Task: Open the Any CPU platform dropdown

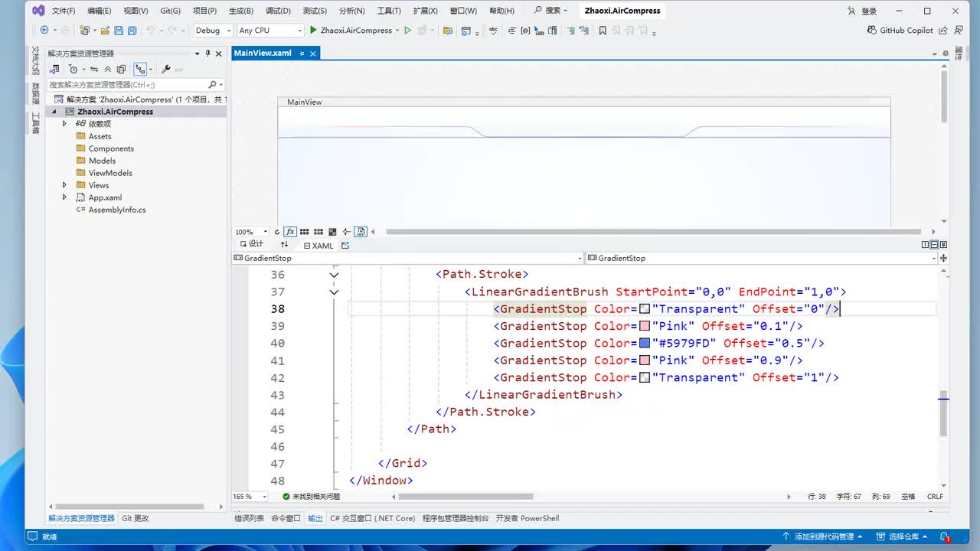Action: coord(270,31)
